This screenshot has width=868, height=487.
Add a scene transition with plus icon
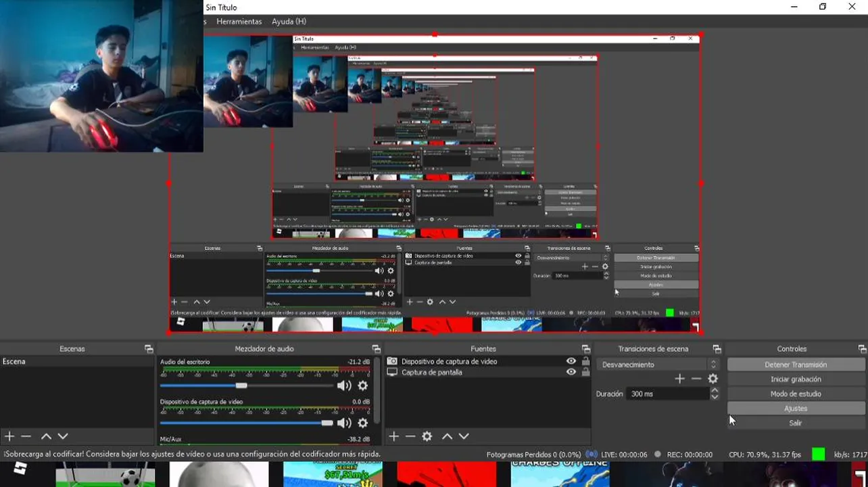(x=679, y=379)
